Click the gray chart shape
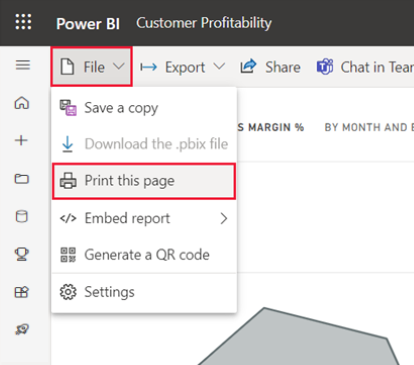 tap(298, 338)
